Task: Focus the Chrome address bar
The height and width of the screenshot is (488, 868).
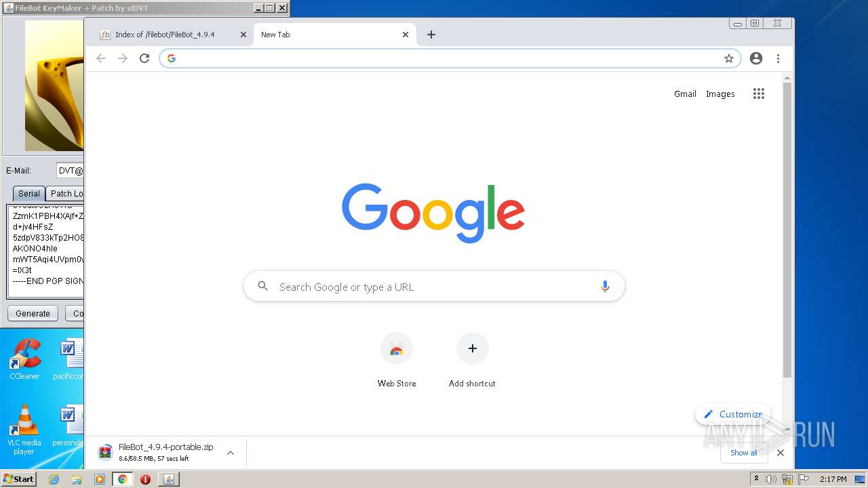Action: click(450, 58)
